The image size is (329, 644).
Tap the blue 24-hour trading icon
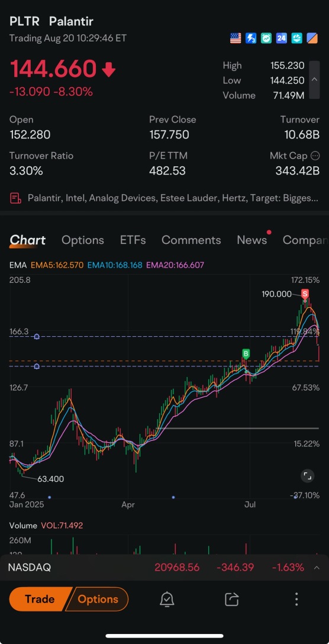(x=281, y=38)
